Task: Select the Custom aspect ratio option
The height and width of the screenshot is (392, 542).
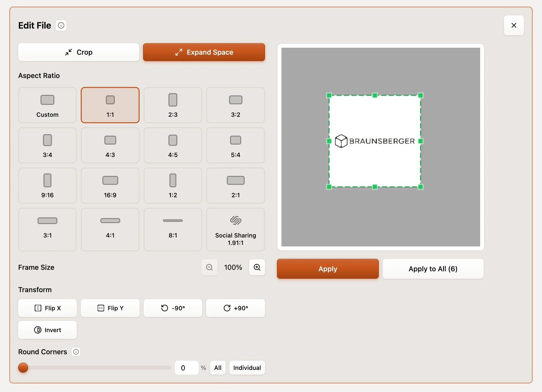Action: point(47,105)
